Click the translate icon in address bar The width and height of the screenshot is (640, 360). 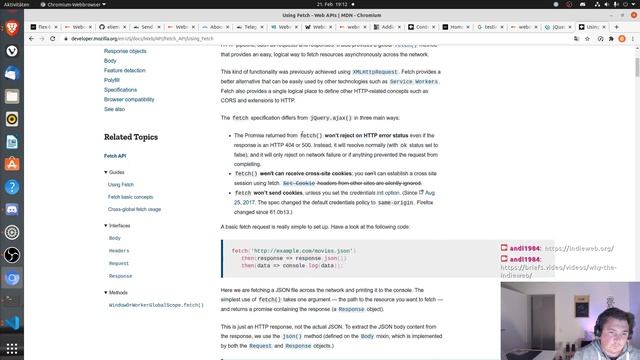(576, 39)
